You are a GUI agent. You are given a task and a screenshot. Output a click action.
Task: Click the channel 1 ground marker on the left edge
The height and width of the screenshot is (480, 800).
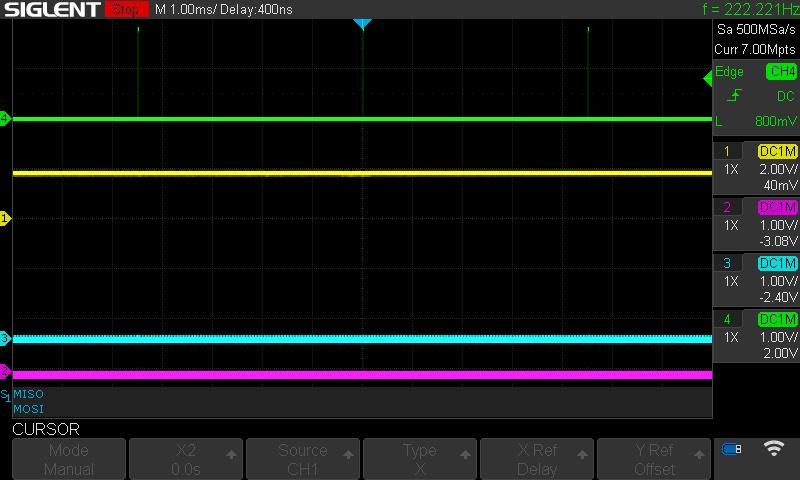point(5,219)
